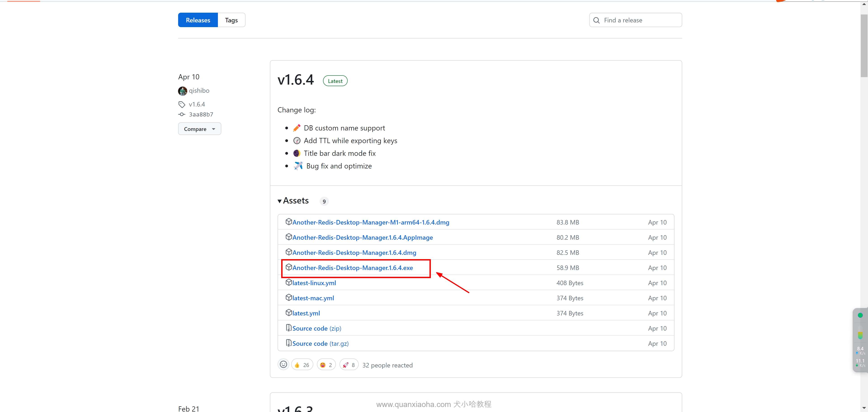Click package icon of the AppImage asset
Viewport: 868px width, 412px height.
tap(288, 237)
